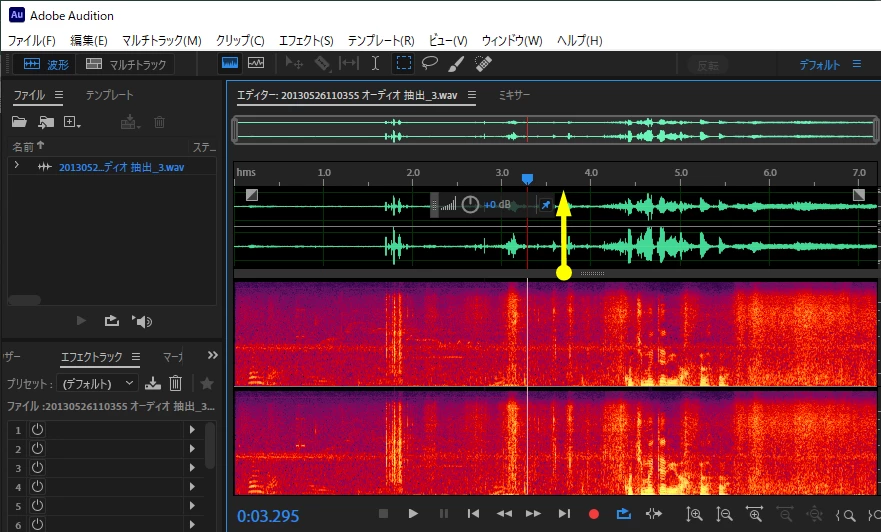The width and height of the screenshot is (881, 532).
Task: Select the Paintbrush Selection tool
Action: (456, 63)
